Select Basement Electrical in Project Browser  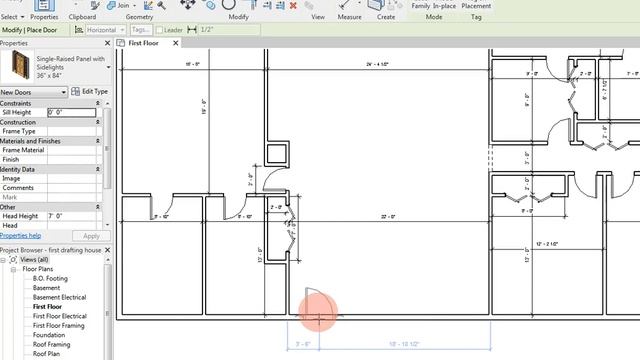[59, 297]
